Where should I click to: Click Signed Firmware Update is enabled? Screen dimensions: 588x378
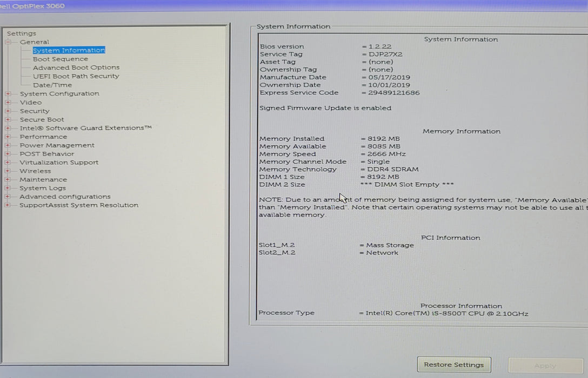point(325,108)
